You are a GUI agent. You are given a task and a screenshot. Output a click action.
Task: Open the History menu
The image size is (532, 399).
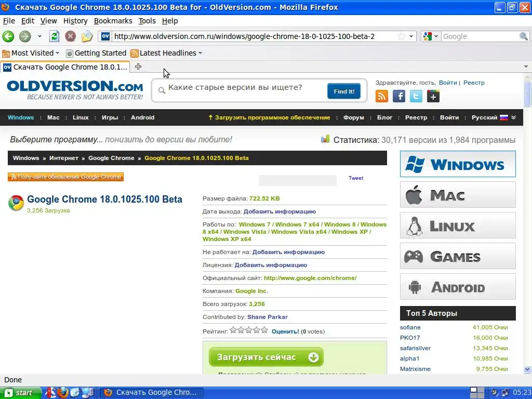(75, 21)
